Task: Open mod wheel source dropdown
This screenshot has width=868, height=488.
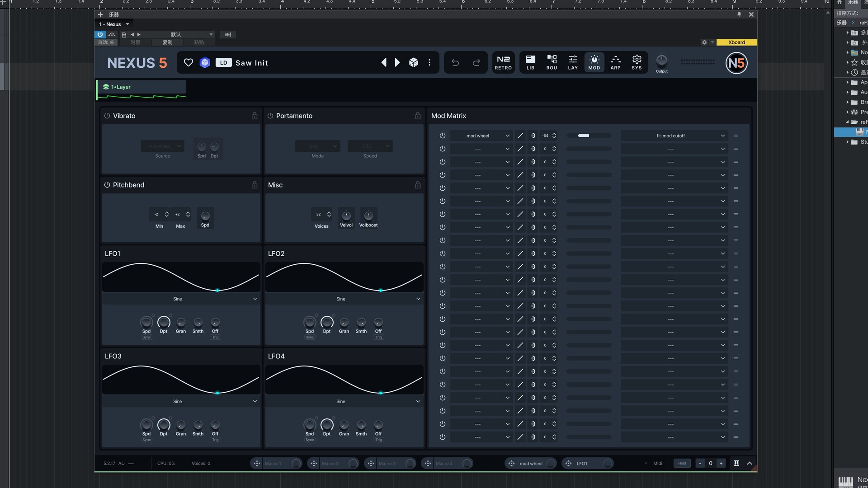Action: [x=481, y=136]
